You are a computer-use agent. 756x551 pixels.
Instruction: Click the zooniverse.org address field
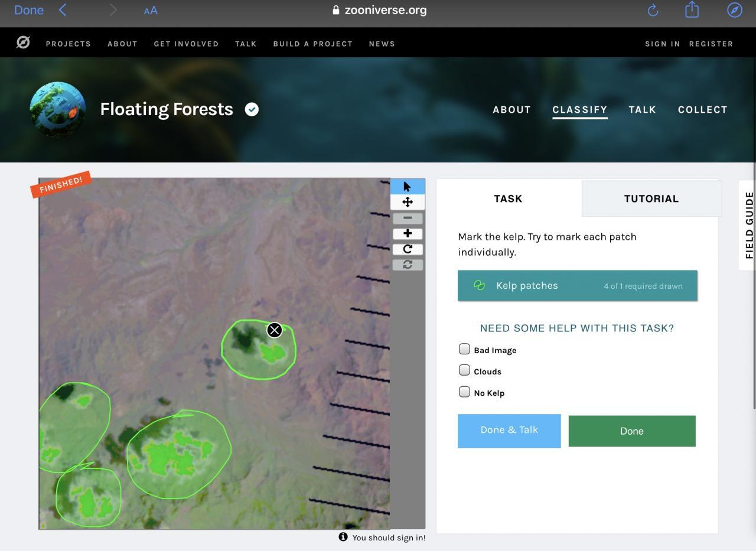point(379,10)
